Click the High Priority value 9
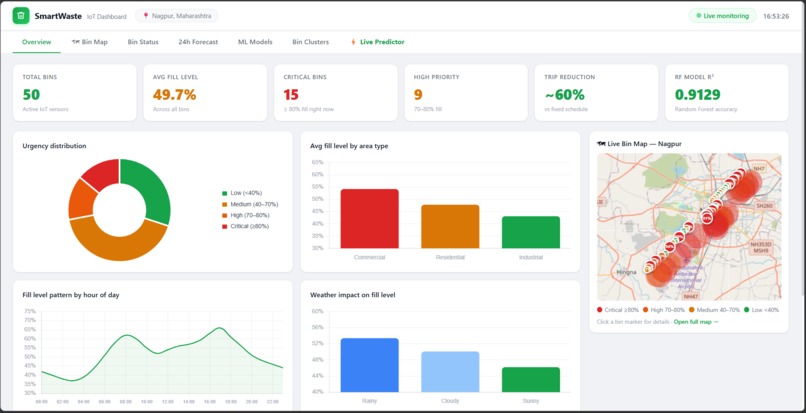The height and width of the screenshot is (413, 806). click(x=418, y=95)
